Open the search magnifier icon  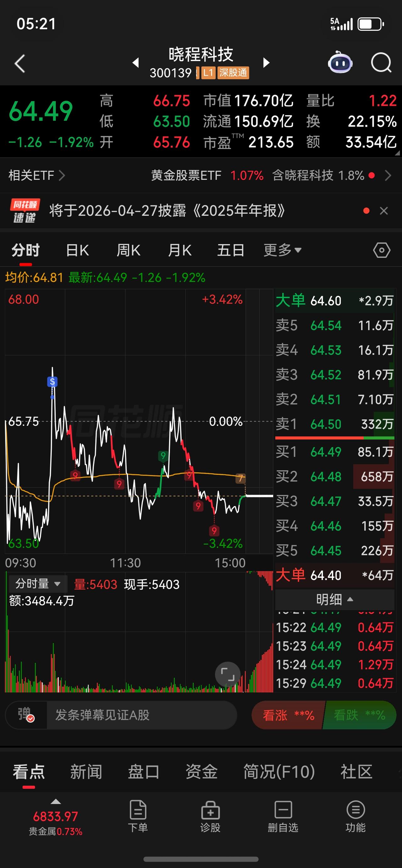pos(381,63)
